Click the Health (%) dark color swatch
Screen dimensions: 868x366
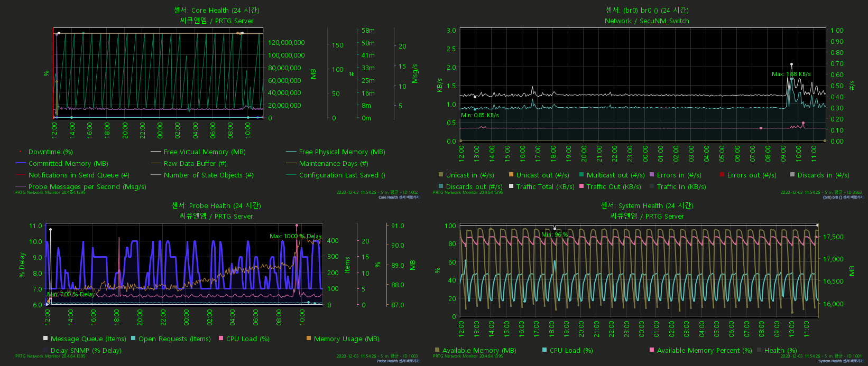[x=759, y=350]
